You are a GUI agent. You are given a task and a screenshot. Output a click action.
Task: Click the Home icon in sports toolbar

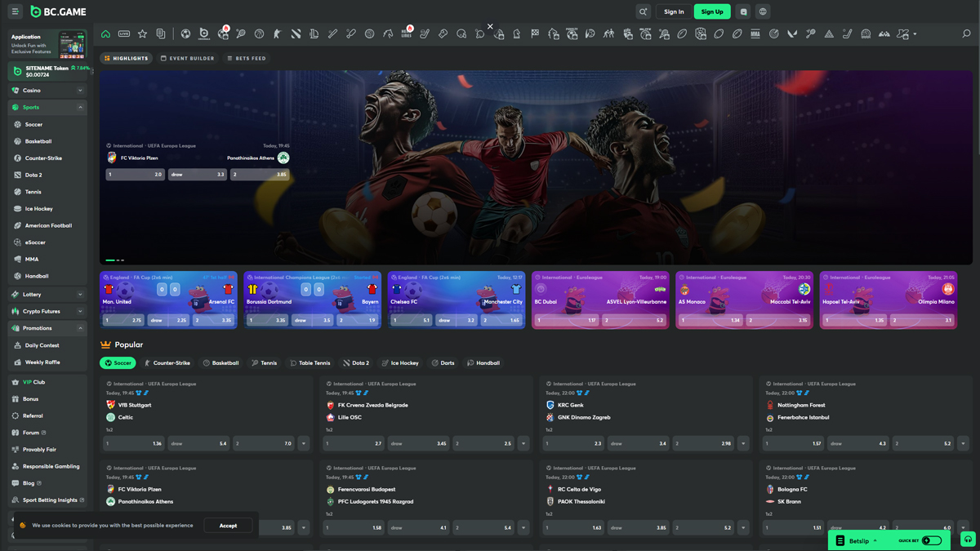tap(105, 34)
